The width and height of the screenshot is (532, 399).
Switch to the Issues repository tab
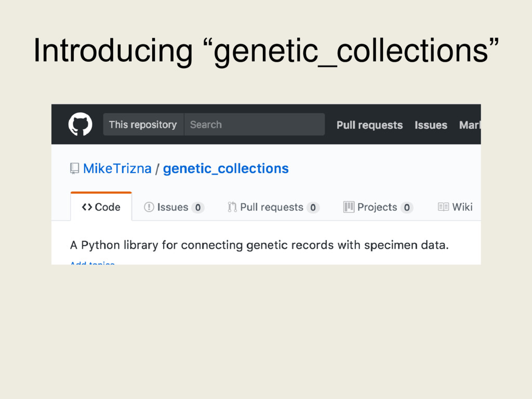tap(172, 207)
